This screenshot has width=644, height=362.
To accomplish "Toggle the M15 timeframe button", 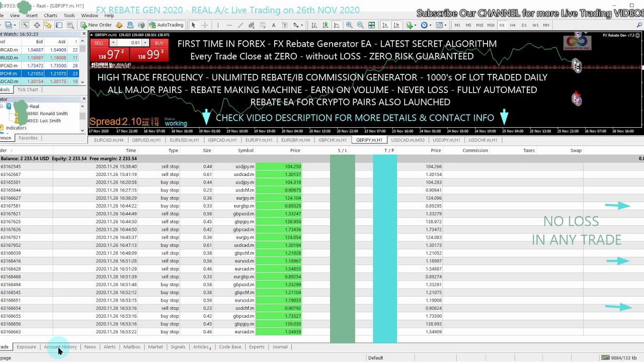I will tap(479, 25).
